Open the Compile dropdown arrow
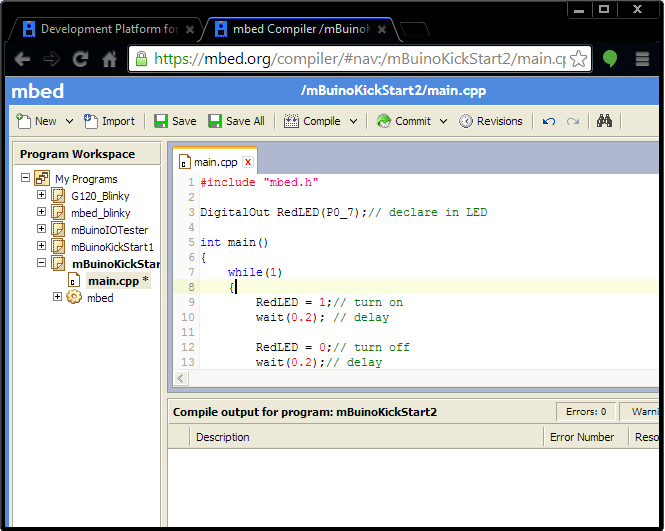 click(353, 121)
